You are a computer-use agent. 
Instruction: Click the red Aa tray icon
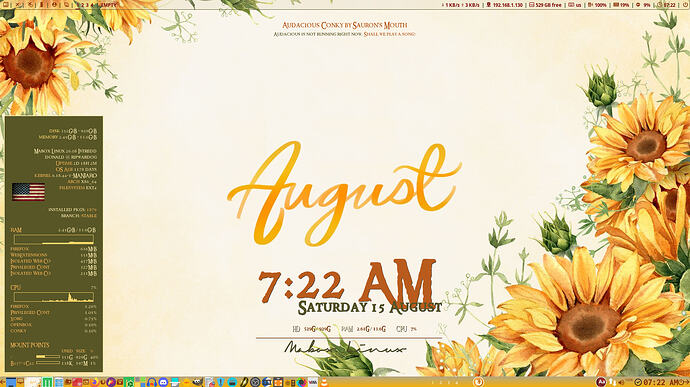tap(601, 382)
